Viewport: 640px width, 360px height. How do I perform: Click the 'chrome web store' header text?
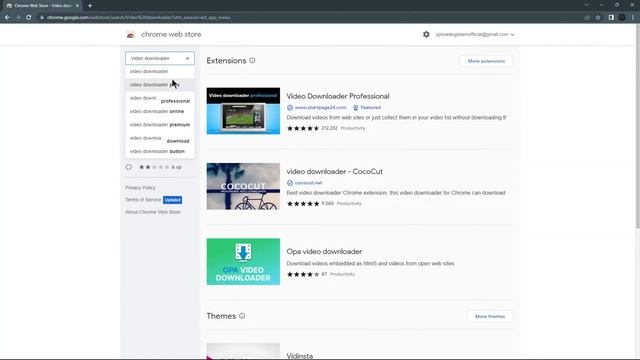tap(171, 35)
